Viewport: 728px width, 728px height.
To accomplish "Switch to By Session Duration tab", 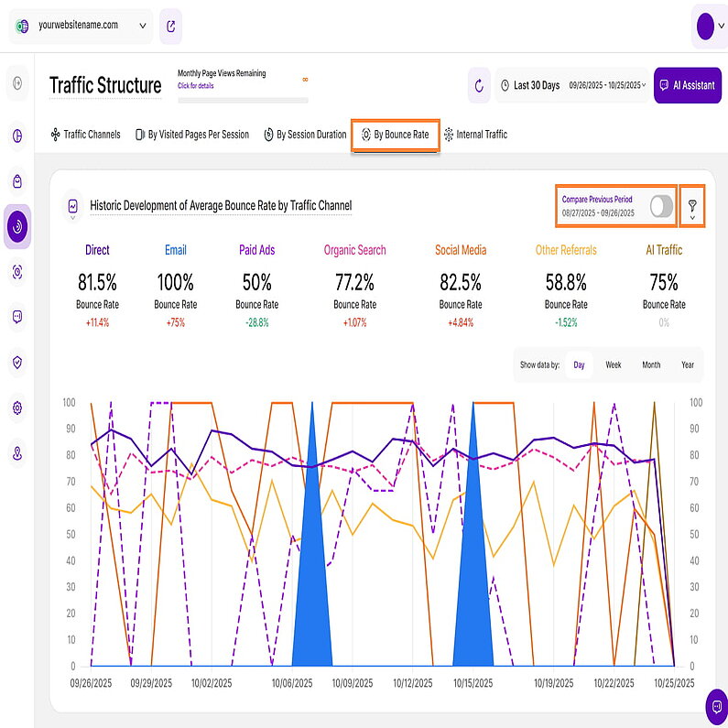I will coord(305,135).
